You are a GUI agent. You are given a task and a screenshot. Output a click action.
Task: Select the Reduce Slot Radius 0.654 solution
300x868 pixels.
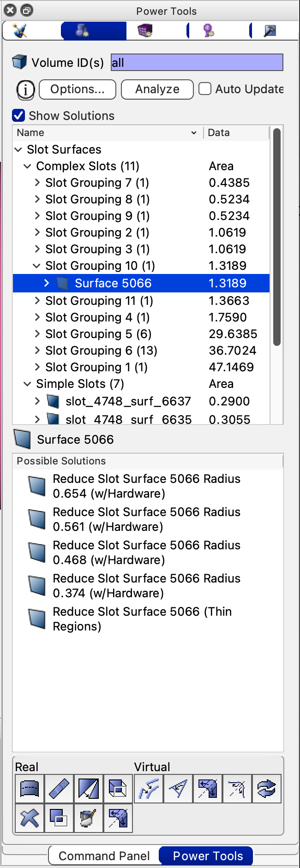point(146,486)
